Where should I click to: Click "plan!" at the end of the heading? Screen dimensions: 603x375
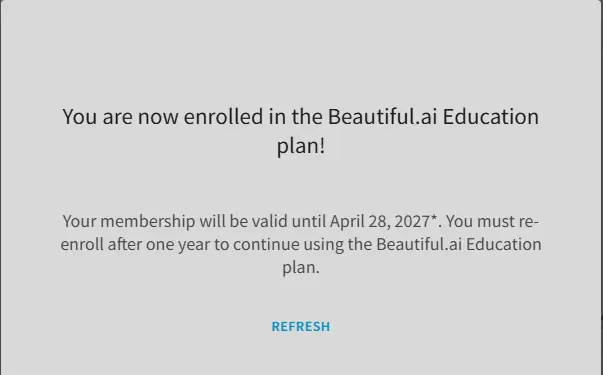[x=301, y=146]
